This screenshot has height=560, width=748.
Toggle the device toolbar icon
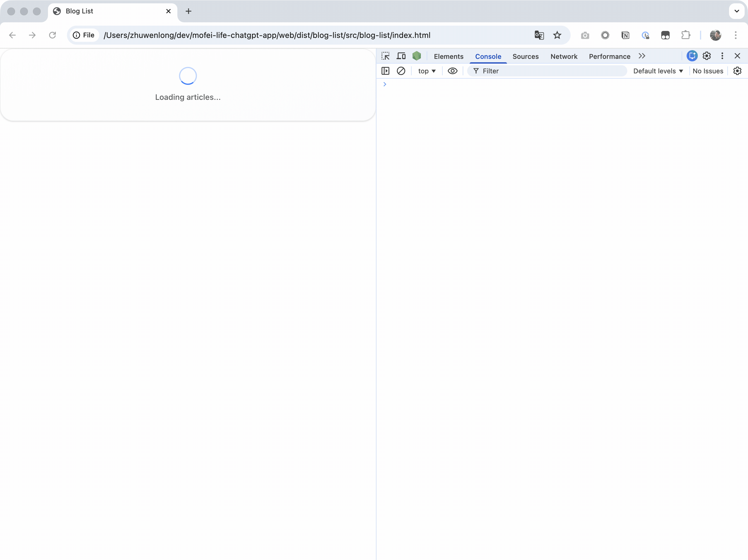pyautogui.click(x=401, y=56)
